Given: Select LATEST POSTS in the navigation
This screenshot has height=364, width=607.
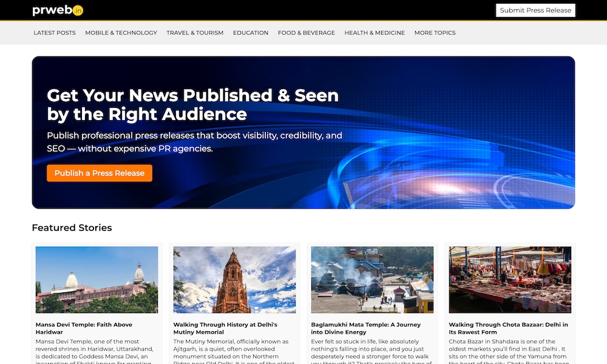Looking at the screenshot, I should pyautogui.click(x=55, y=33).
